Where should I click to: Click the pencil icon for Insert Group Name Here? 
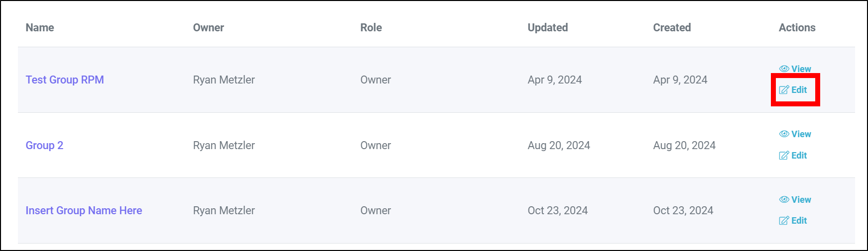click(x=784, y=221)
